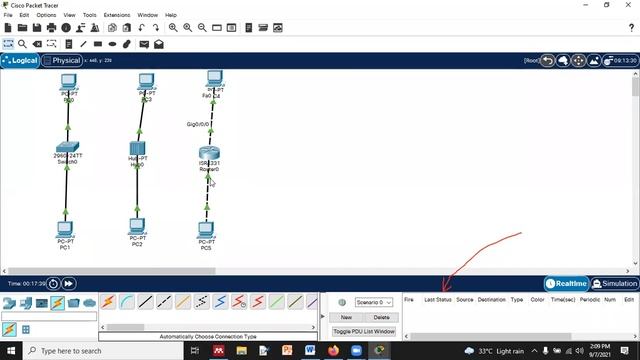Expand the PDU panel side arrow
The image size is (640, 360).
point(322,316)
